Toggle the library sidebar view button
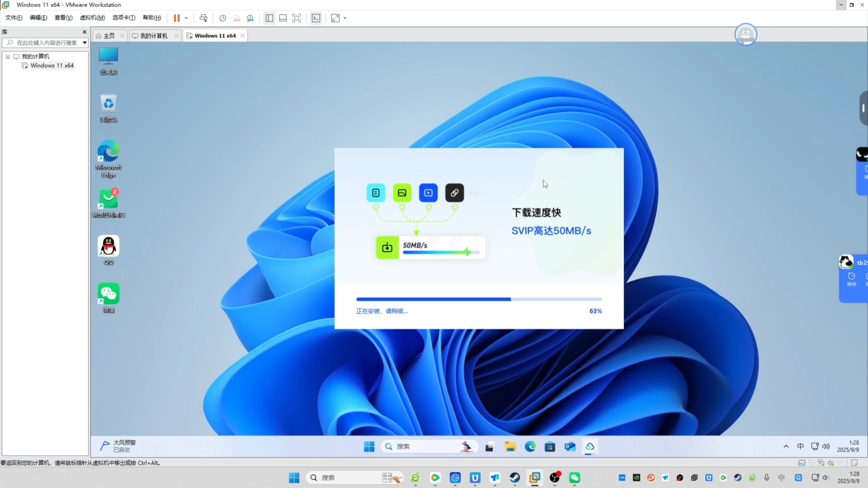This screenshot has height=488, width=868. (269, 18)
